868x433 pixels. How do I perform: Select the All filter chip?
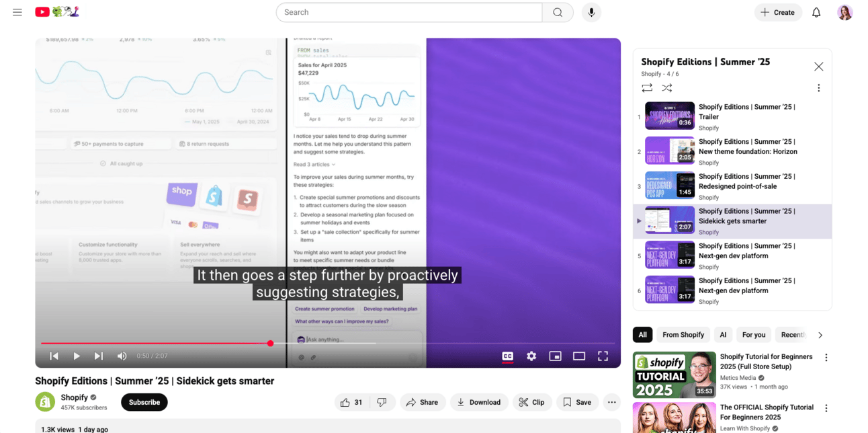[643, 335]
